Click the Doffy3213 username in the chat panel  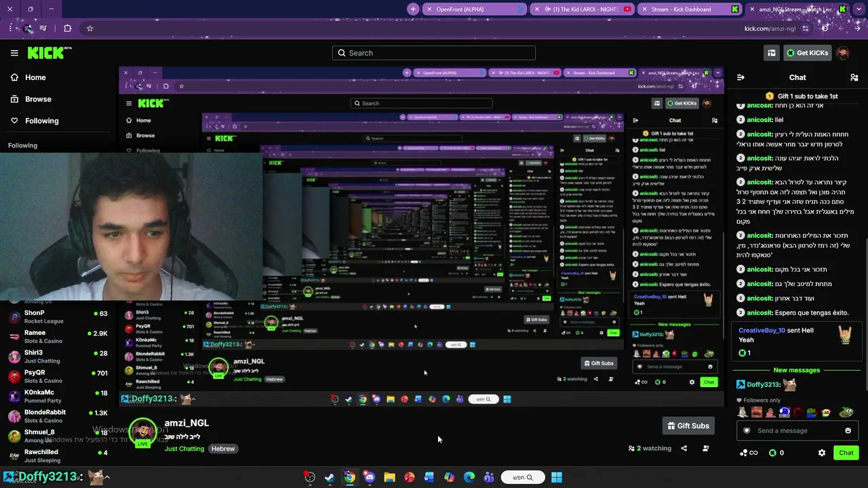tap(764, 384)
